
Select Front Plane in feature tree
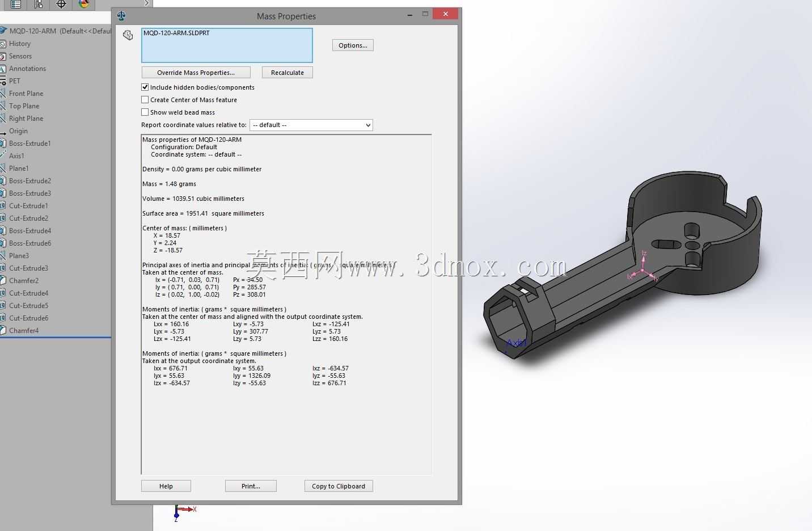point(26,94)
